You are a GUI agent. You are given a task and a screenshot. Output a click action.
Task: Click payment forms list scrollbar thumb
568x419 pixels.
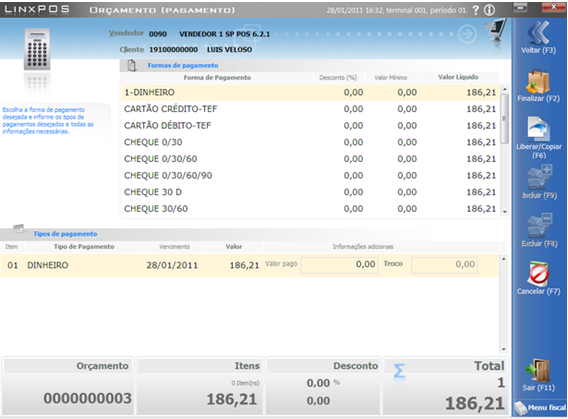click(504, 119)
